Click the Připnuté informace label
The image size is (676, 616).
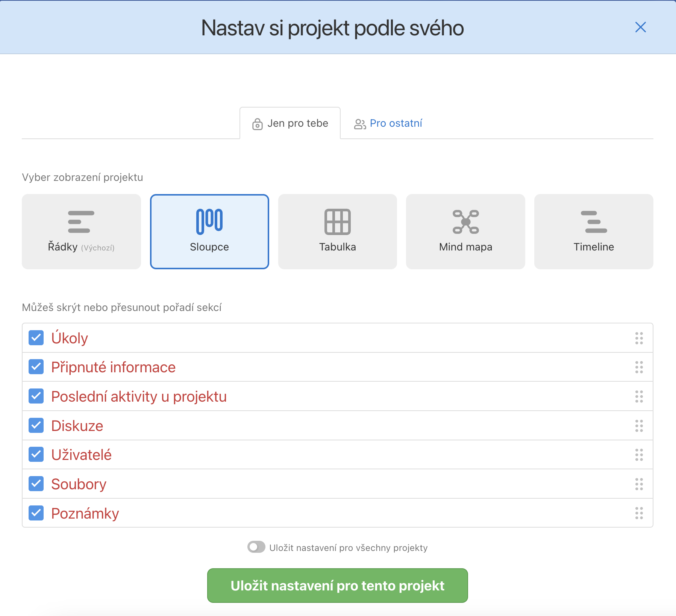pos(114,367)
